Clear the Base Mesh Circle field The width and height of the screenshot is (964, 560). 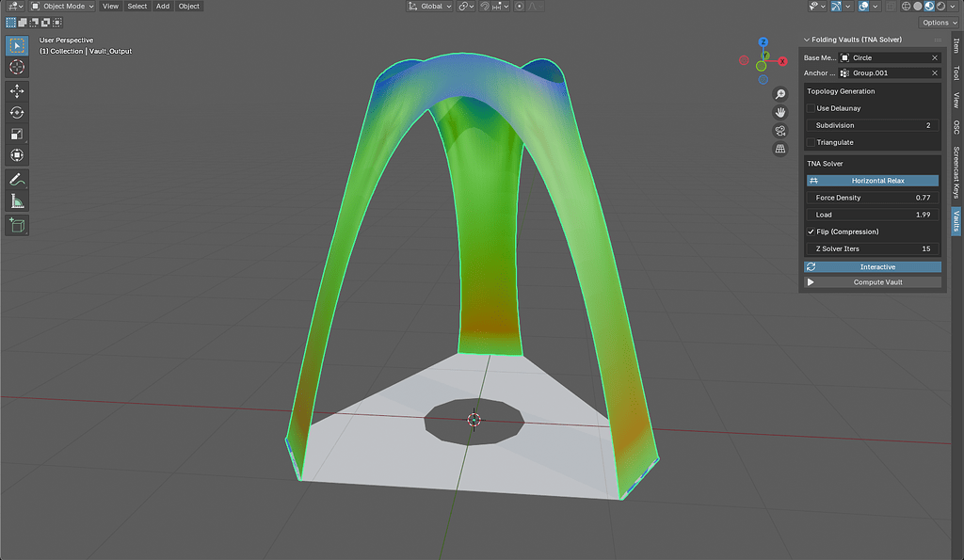935,57
